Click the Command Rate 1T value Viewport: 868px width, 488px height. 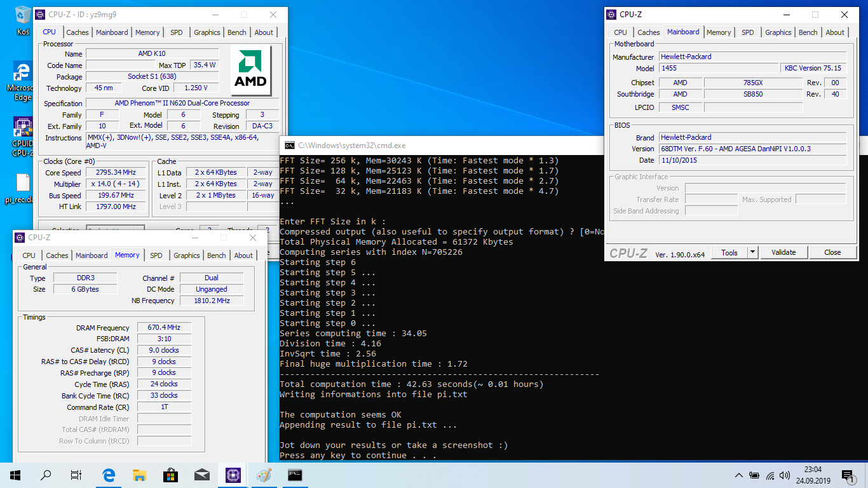(164, 407)
